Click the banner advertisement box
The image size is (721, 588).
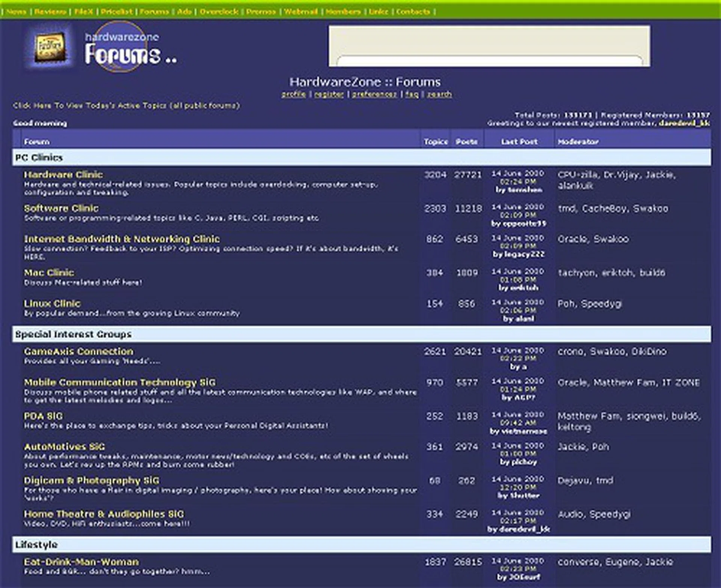tap(489, 46)
